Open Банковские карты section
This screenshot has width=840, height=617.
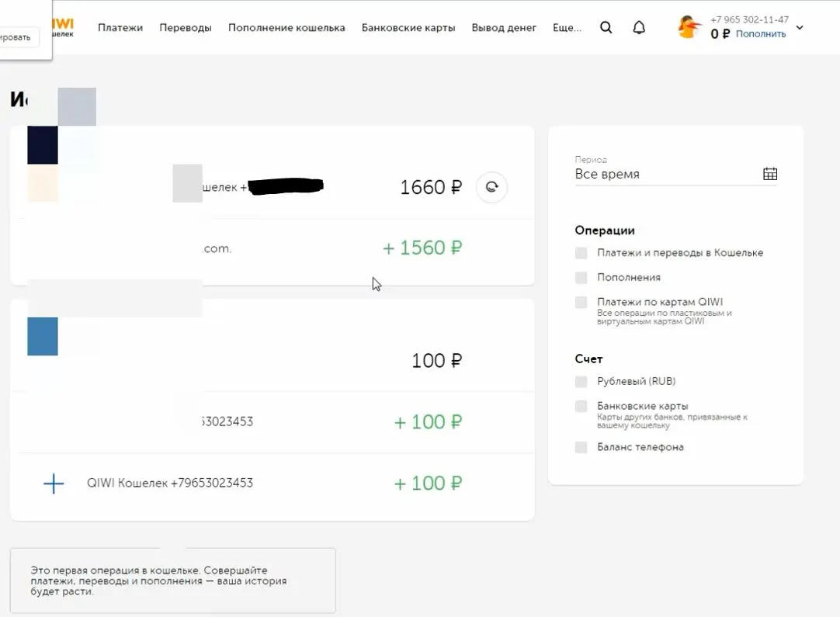click(408, 27)
